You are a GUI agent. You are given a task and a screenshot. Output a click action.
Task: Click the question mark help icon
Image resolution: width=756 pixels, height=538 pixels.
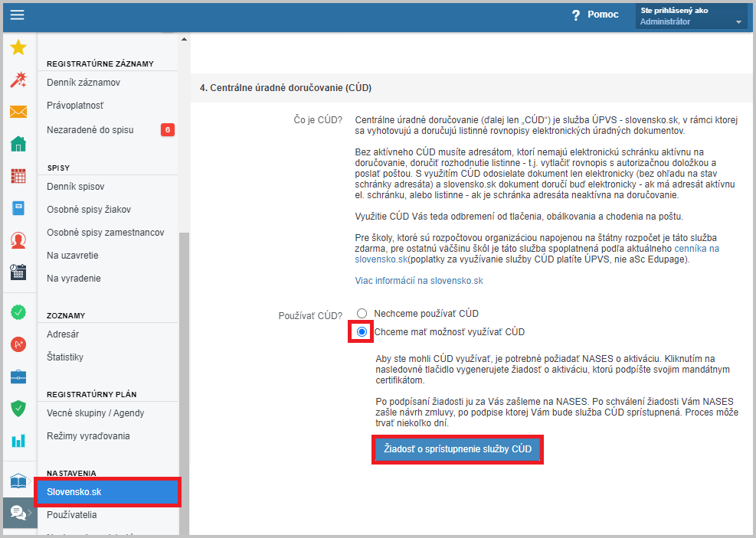click(576, 15)
